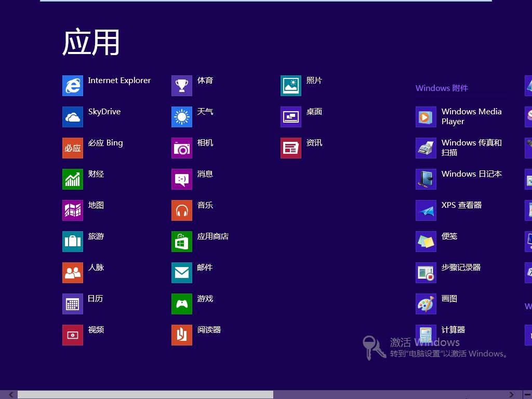
Task: Click the 计算器 text label
Action: (x=453, y=330)
